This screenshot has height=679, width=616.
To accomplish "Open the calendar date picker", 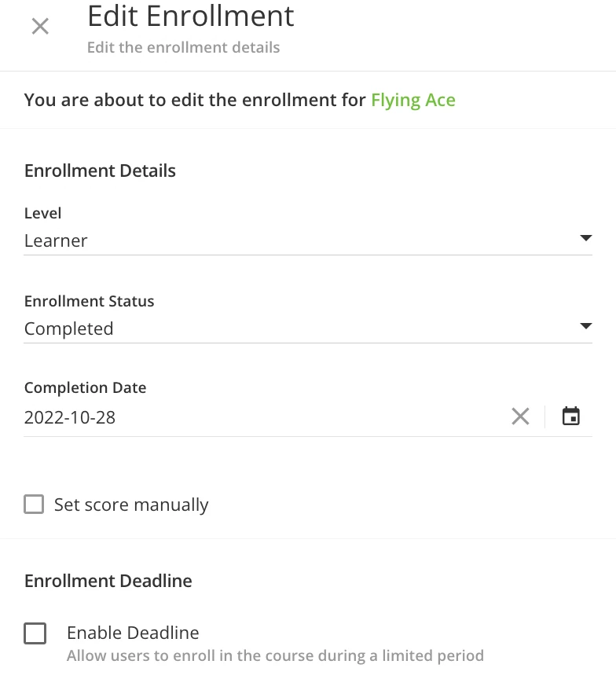I will (x=571, y=417).
